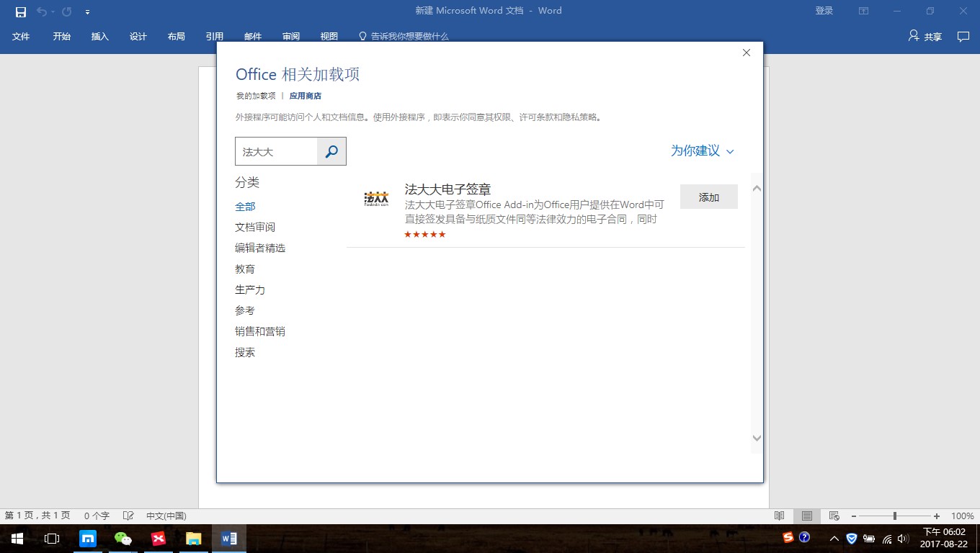Click the Save icon in title bar
The width and height of the screenshot is (980, 553).
click(x=21, y=12)
